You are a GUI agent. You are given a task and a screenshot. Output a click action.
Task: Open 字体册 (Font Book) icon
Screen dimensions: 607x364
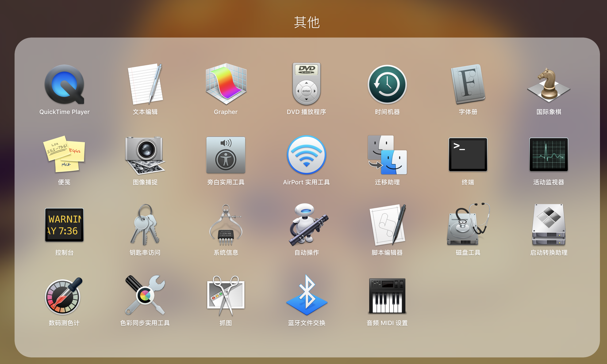click(468, 84)
